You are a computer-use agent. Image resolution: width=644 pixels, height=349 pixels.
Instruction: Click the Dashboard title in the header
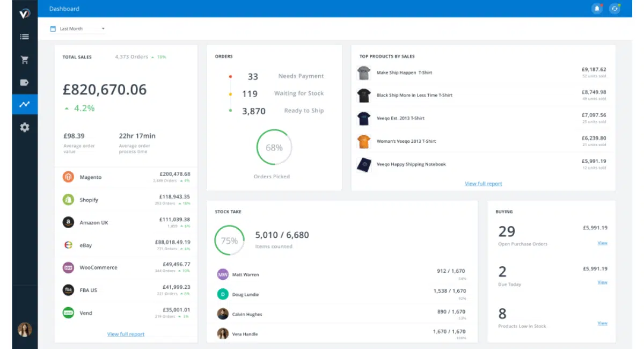pyautogui.click(x=64, y=9)
